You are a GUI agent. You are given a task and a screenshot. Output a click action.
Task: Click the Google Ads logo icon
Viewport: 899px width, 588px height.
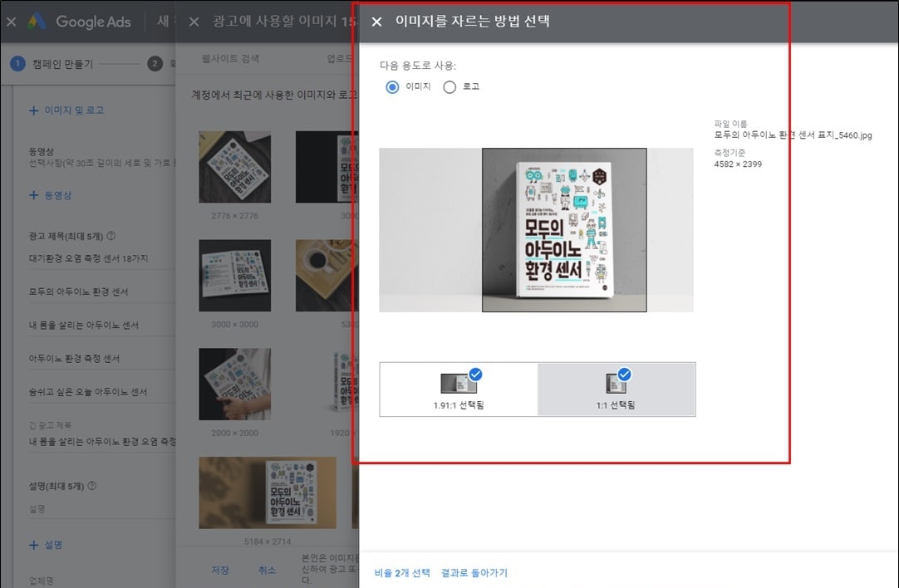click(x=38, y=22)
